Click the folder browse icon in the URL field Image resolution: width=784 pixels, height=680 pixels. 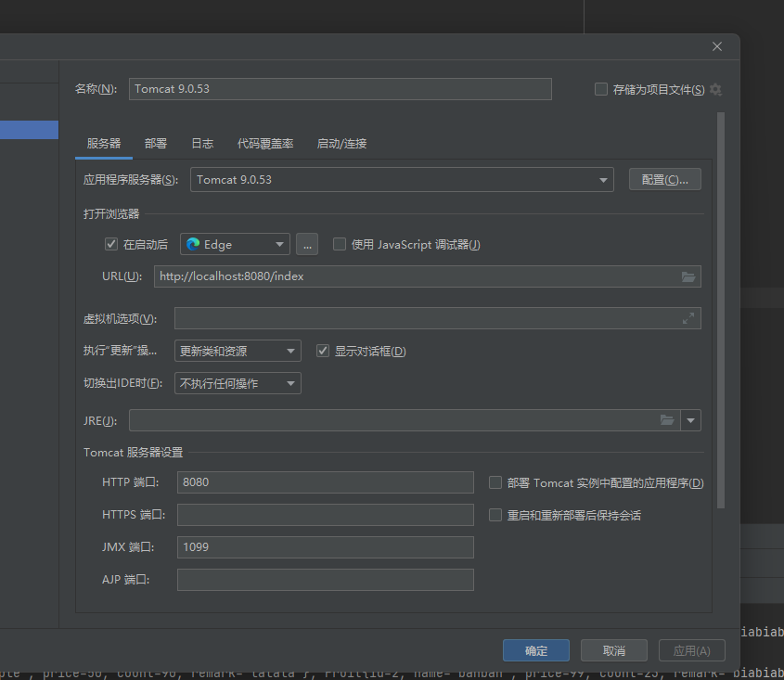(x=688, y=276)
